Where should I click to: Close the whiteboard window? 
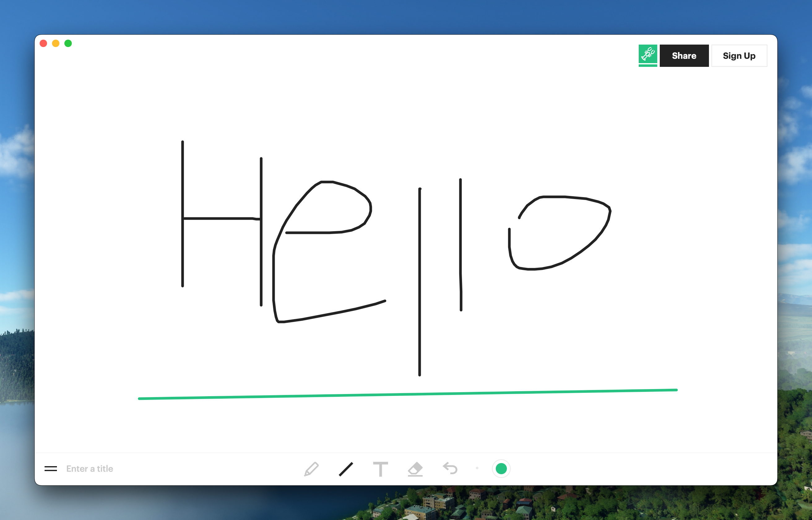point(44,44)
